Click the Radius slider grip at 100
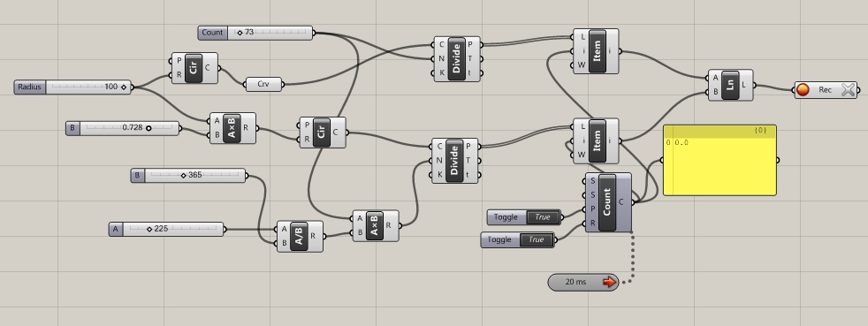Image resolution: width=868 pixels, height=326 pixels. (124, 87)
